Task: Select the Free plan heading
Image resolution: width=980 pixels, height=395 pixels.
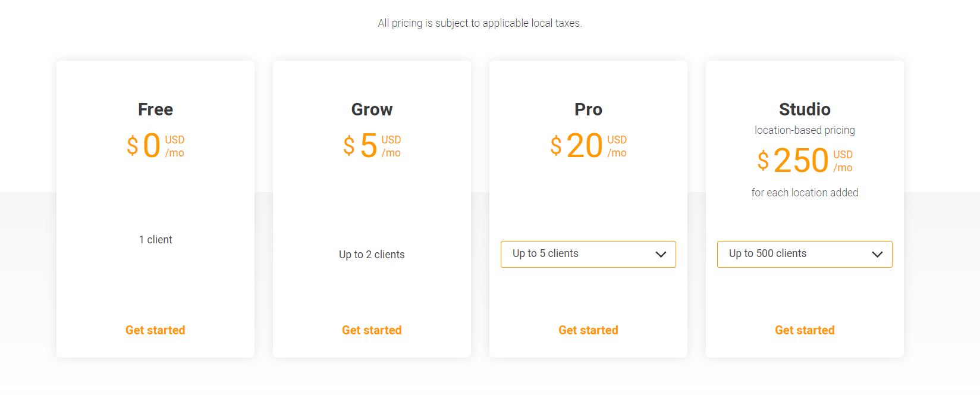Action: (155, 109)
